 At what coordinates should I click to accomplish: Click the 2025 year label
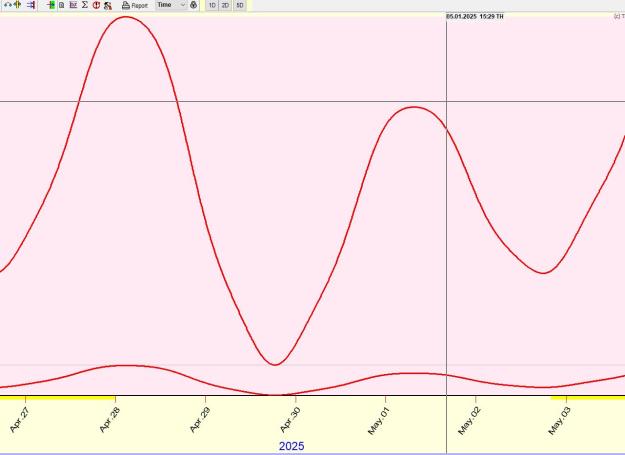pyautogui.click(x=291, y=446)
